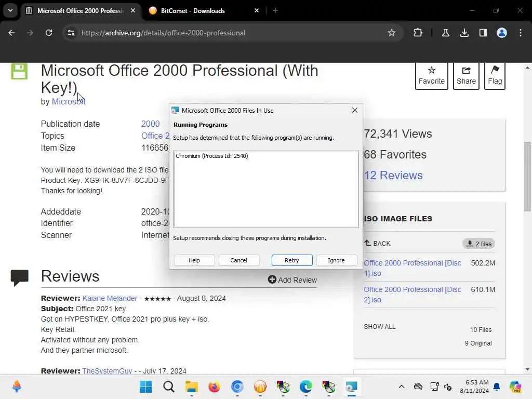Open the browser three-dot menu
Image resolution: width=532 pixels, height=399 pixels.
pyautogui.click(x=521, y=33)
